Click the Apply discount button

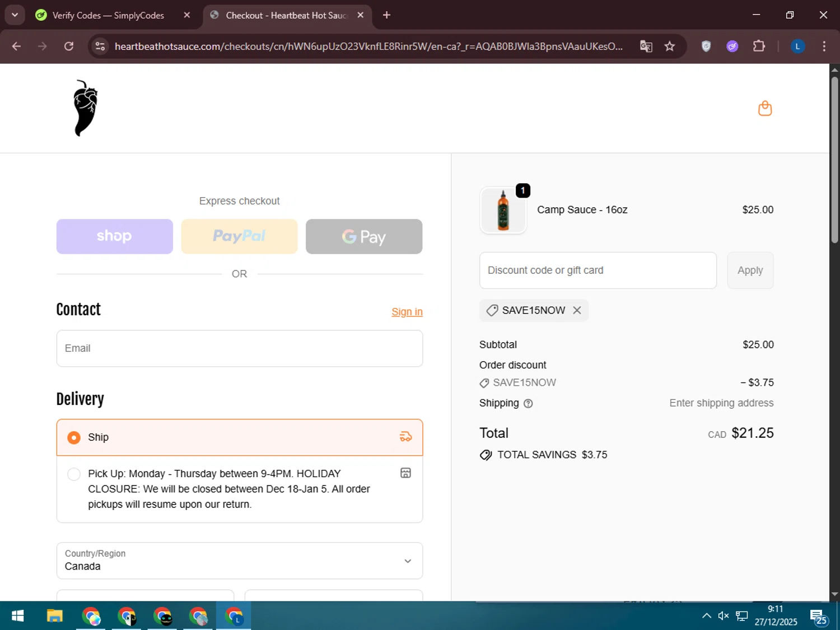point(750,270)
